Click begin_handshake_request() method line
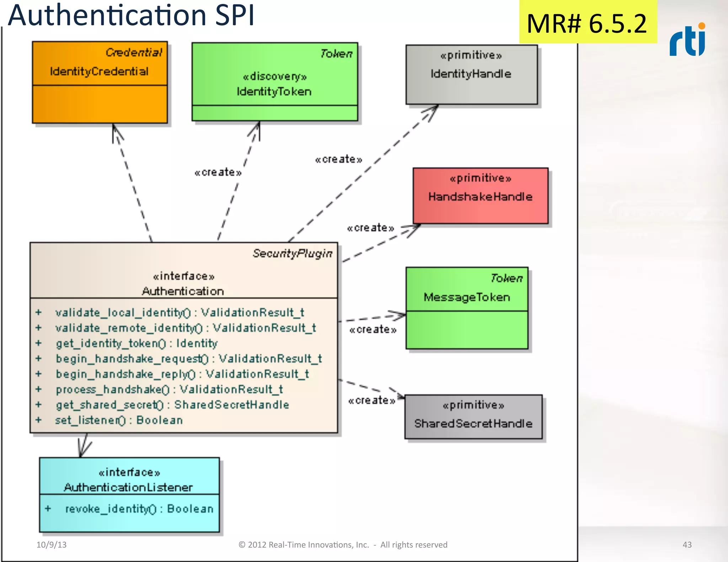The image size is (728, 562). (x=188, y=359)
